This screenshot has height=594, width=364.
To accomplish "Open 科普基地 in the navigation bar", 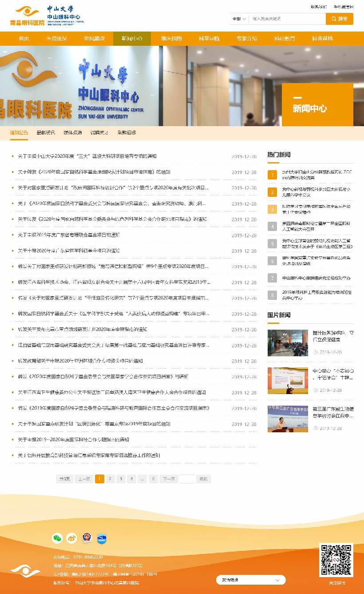I will pyautogui.click(x=322, y=39).
